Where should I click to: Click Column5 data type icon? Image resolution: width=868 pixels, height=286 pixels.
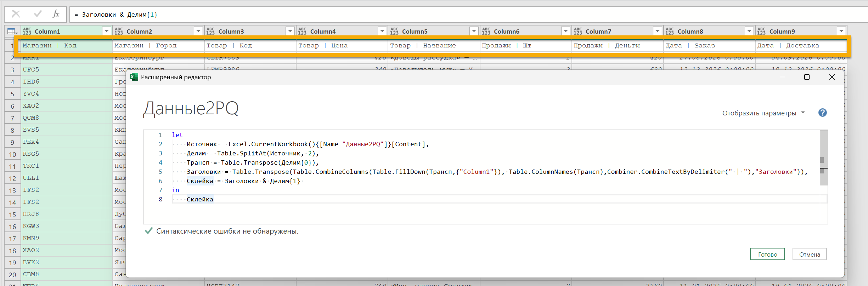(394, 31)
